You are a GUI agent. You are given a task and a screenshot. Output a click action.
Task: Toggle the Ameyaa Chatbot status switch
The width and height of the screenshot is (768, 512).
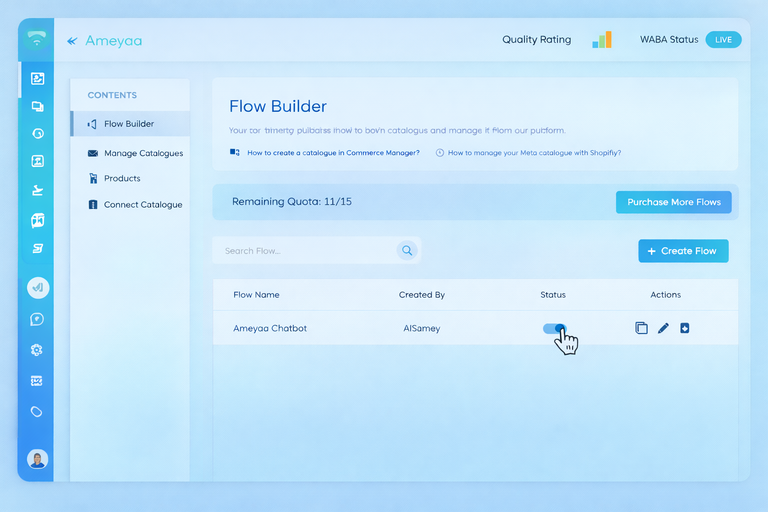(x=554, y=328)
